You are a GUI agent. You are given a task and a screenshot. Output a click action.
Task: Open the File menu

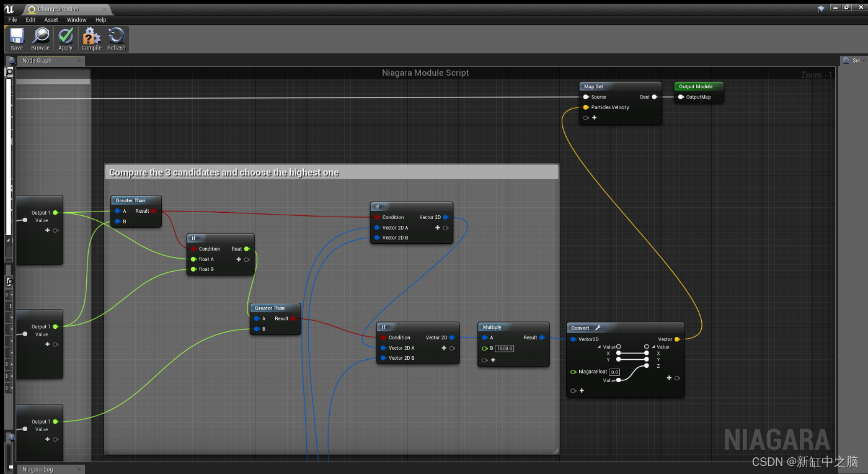pos(12,20)
